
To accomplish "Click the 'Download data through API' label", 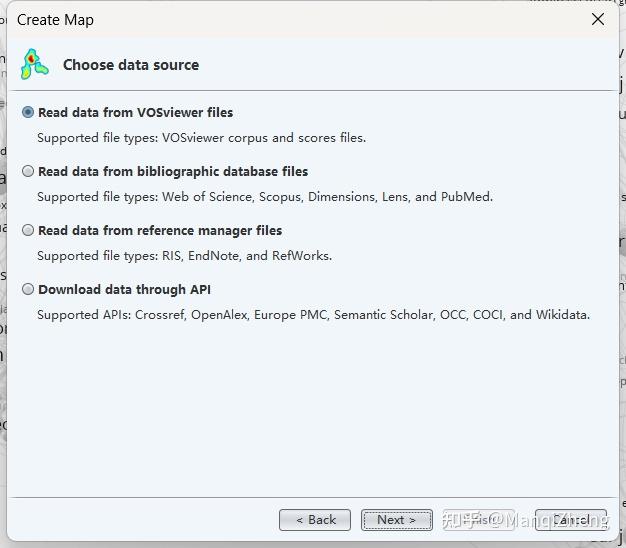I will (x=124, y=289).
